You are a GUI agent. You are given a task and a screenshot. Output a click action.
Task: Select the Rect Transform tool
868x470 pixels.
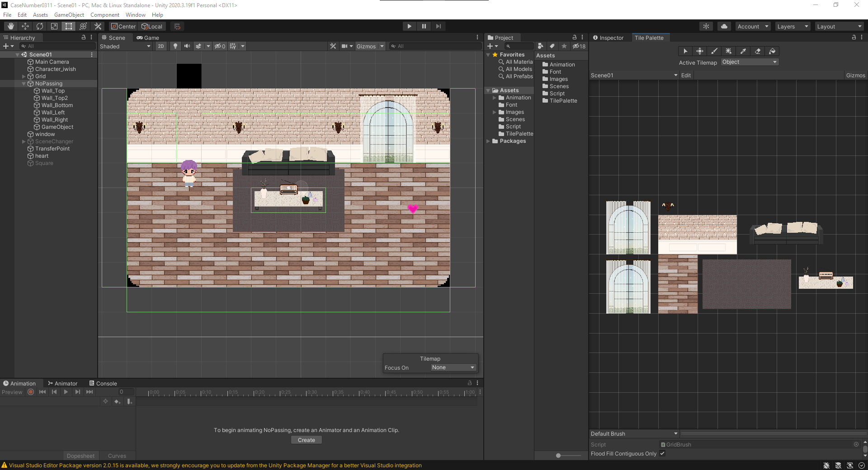[x=69, y=26]
